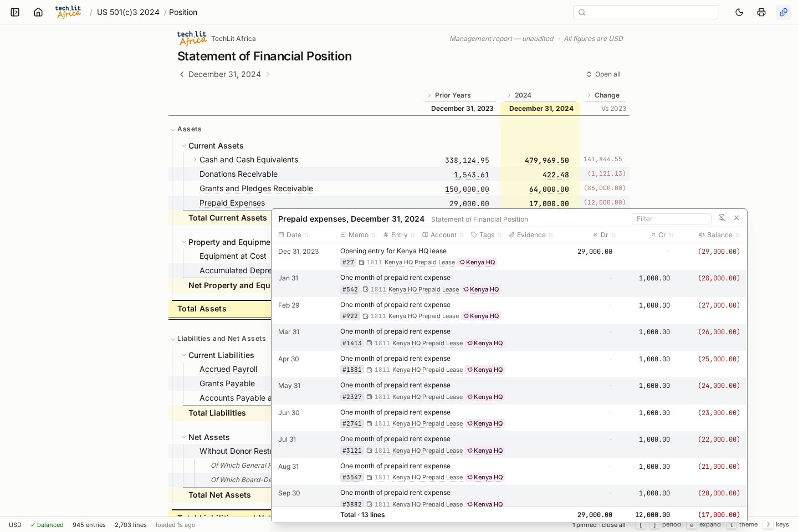Go to previous period before December 31, 2024

181,74
